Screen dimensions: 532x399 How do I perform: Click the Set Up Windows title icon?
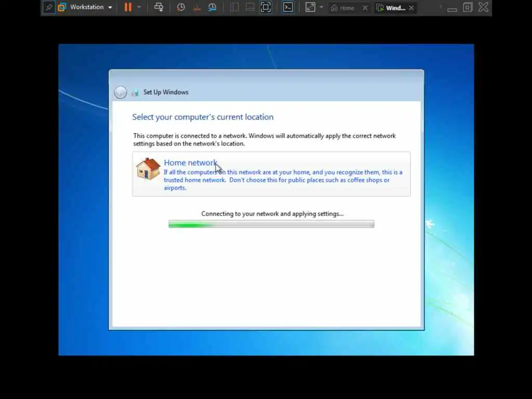pyautogui.click(x=135, y=92)
